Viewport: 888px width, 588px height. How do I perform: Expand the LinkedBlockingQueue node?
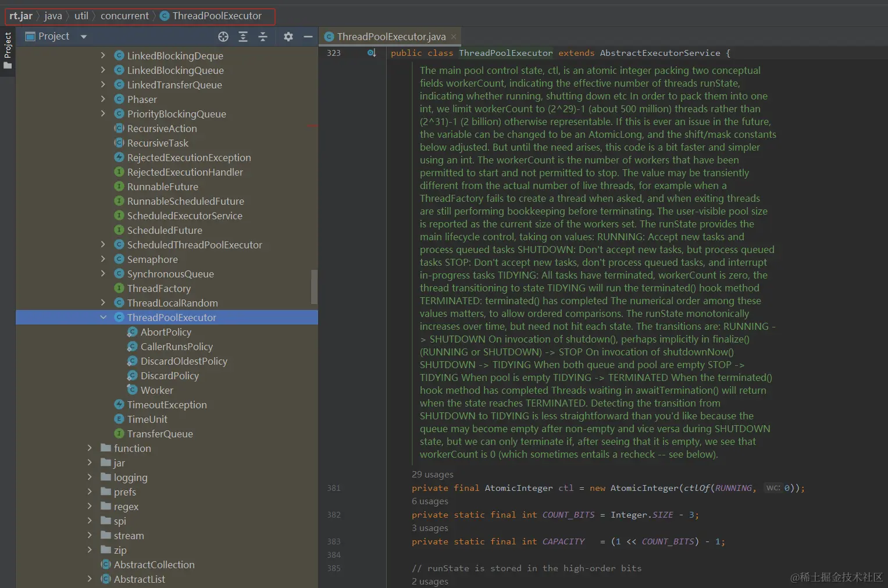click(103, 70)
